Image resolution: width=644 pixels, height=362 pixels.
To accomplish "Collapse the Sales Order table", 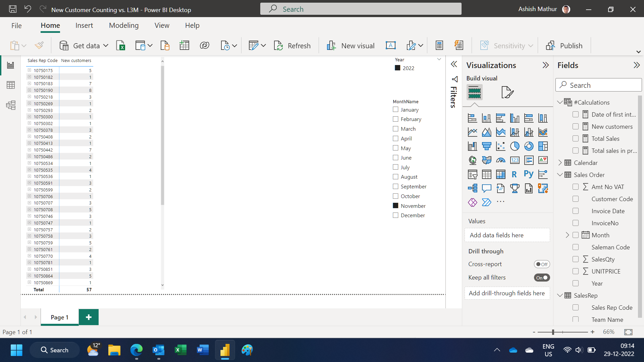I will click(x=560, y=175).
